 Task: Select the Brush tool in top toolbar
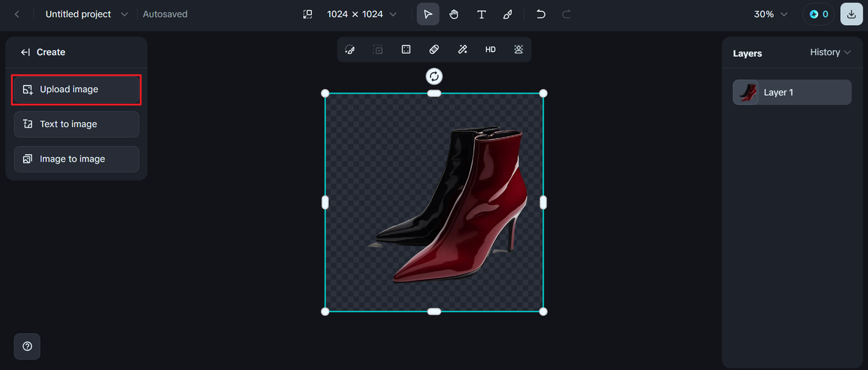click(508, 14)
